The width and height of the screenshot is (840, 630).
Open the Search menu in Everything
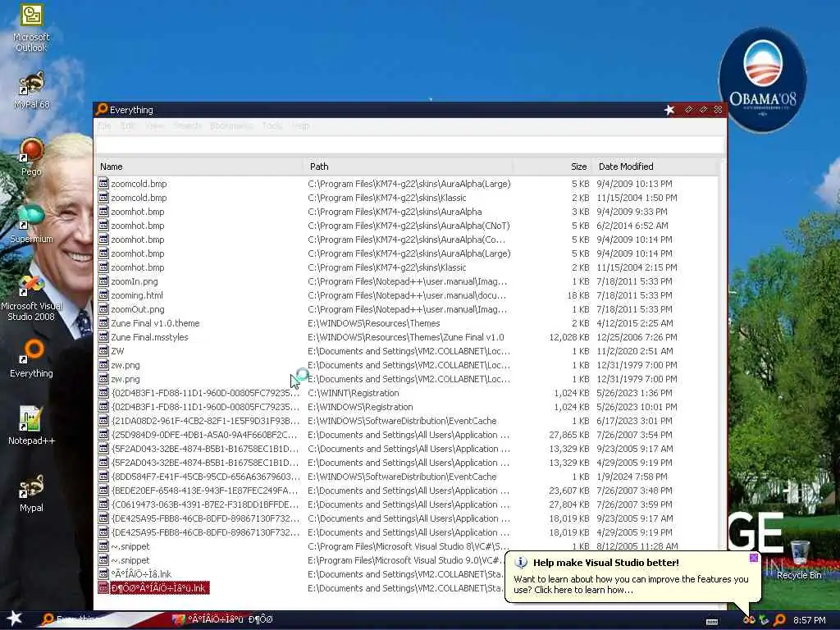coord(187,126)
